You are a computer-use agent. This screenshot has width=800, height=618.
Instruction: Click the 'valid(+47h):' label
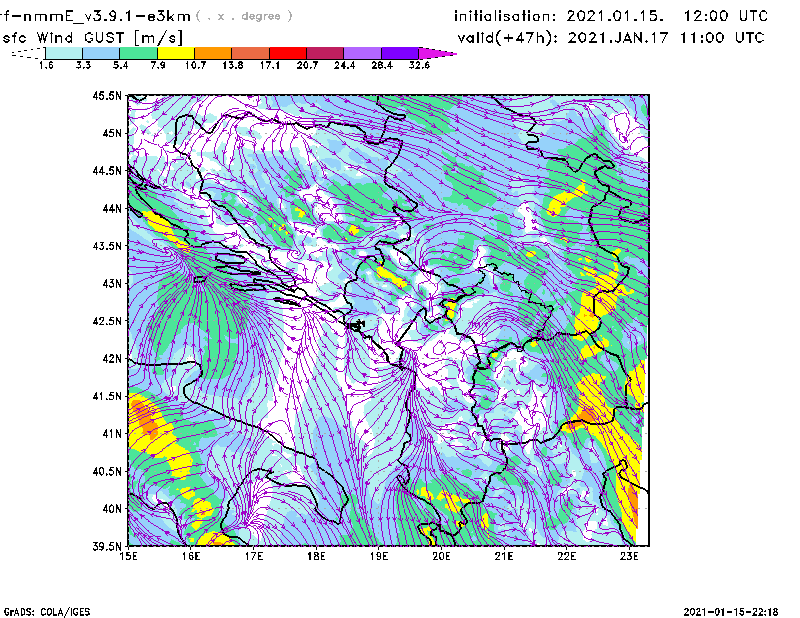pyautogui.click(x=508, y=38)
